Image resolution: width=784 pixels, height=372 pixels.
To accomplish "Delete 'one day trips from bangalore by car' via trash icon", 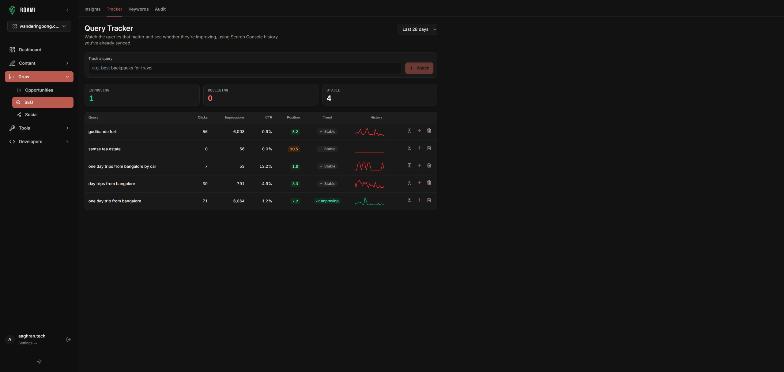I will (x=429, y=166).
